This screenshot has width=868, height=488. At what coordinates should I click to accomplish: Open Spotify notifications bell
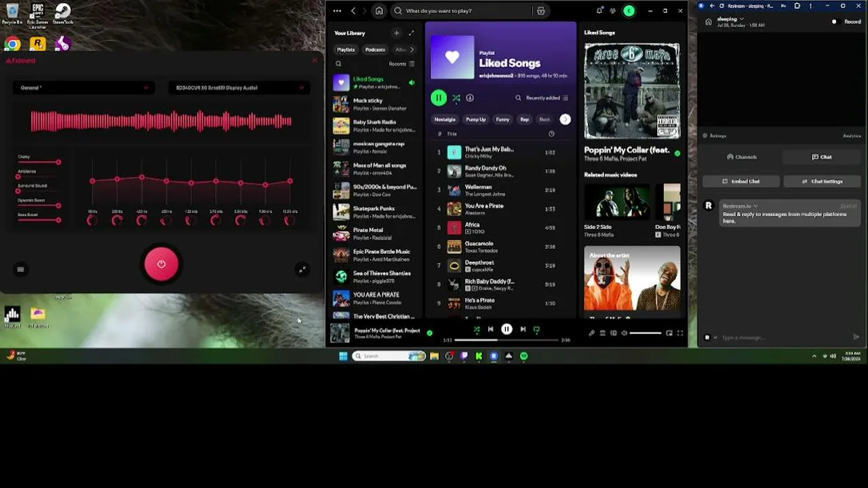(x=599, y=11)
